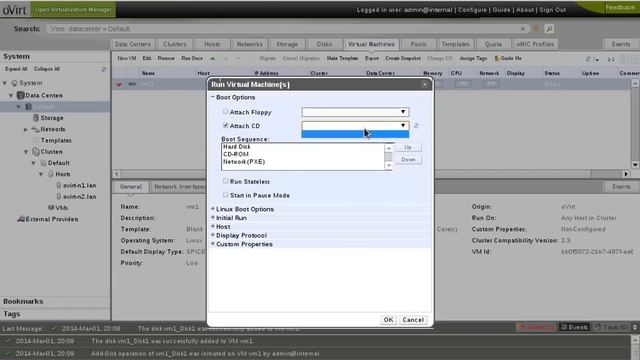
Task: Select the highlighted item in CD dropdown list
Action: (x=355, y=134)
